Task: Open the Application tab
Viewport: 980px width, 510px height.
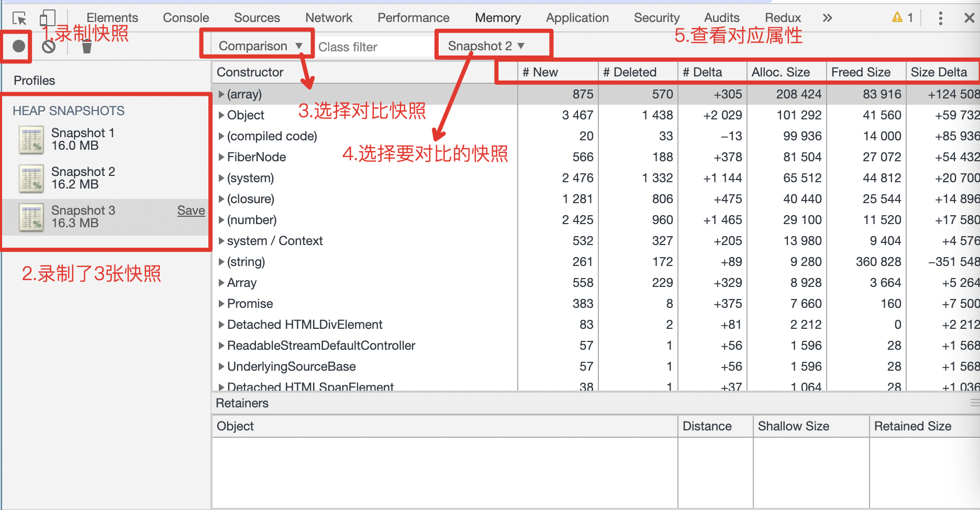Action: 577,18
